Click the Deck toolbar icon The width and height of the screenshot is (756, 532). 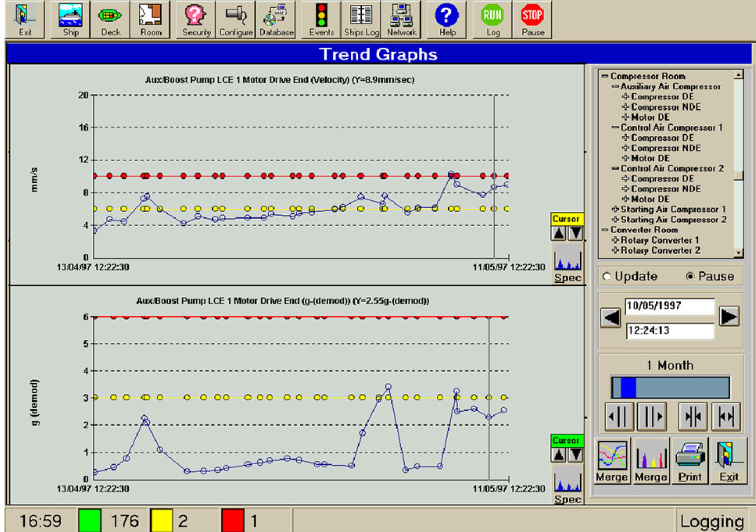110,19
